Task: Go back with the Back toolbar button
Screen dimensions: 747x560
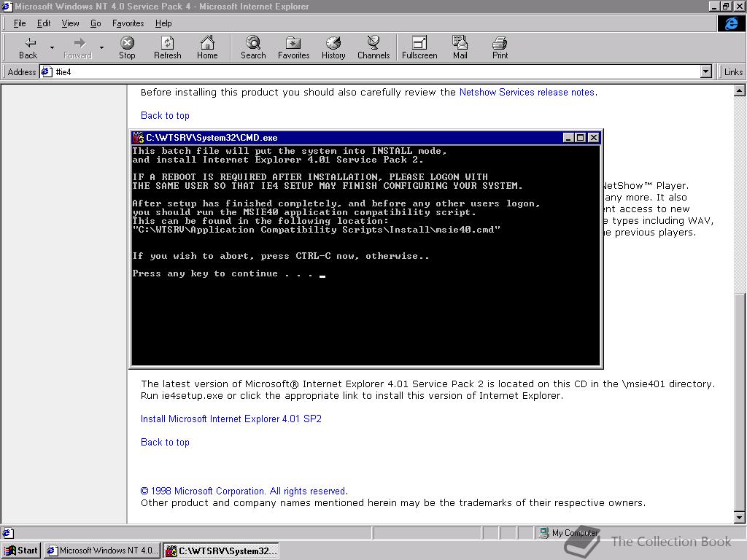Action: pos(28,47)
